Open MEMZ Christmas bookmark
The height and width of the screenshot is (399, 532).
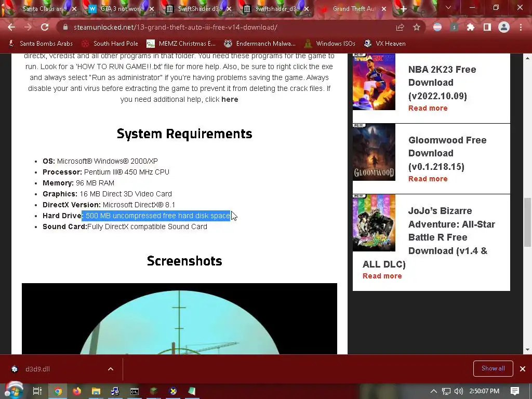coord(181,44)
